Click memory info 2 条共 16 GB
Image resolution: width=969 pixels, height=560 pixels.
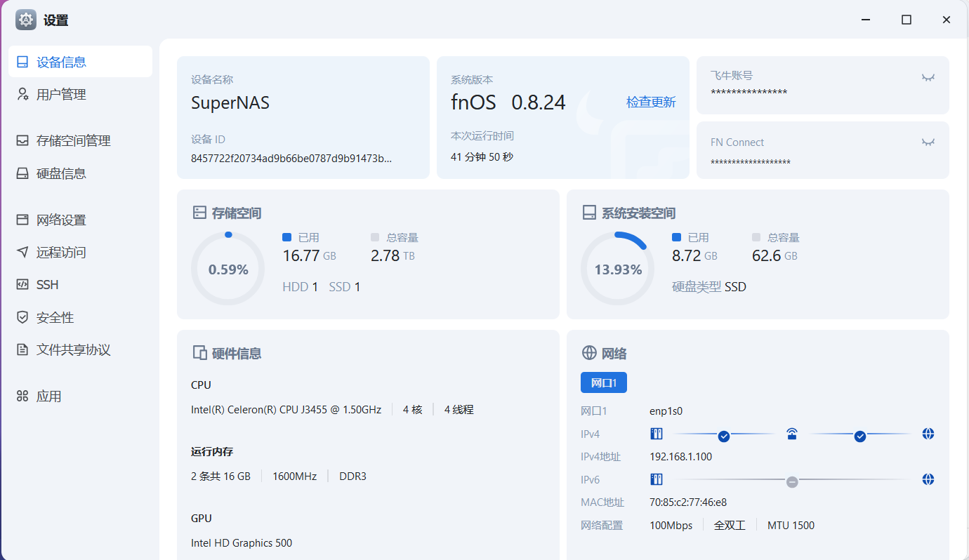220,476
